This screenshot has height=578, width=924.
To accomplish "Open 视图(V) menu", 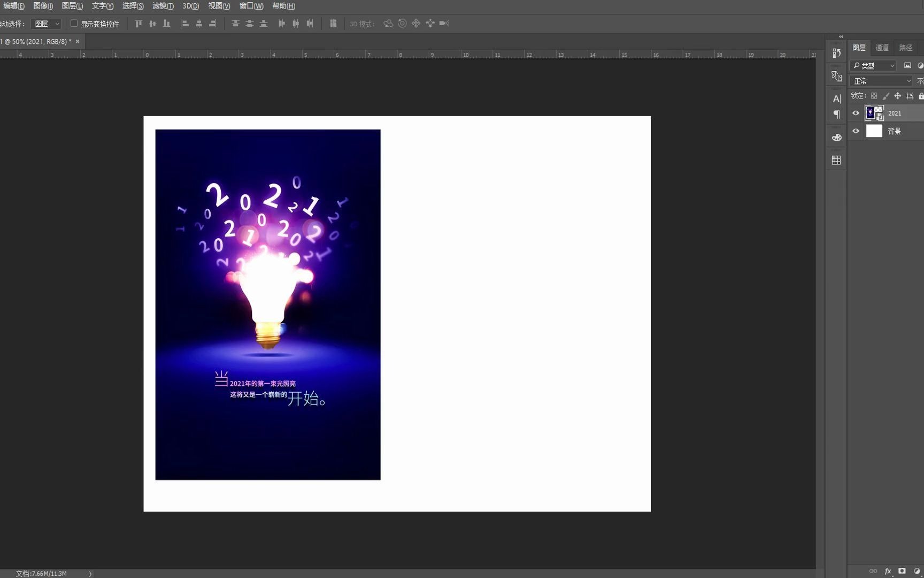I will (x=219, y=6).
